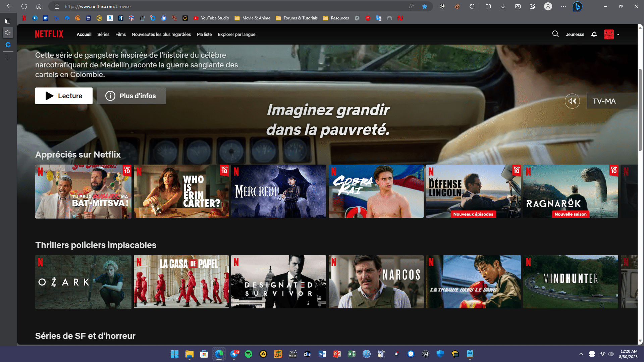
Task: Go to Séries menu
Action: [x=103, y=34]
